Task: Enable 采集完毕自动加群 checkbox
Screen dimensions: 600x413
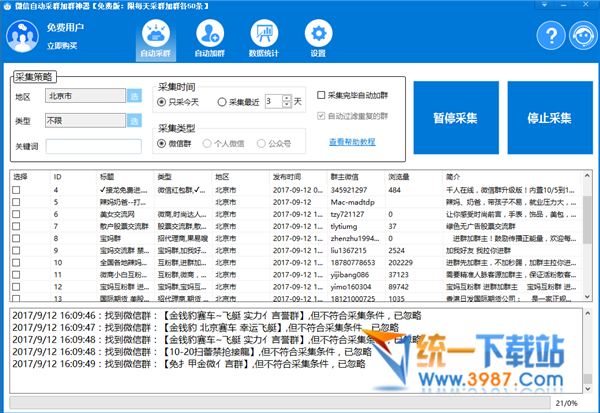Action: point(321,95)
